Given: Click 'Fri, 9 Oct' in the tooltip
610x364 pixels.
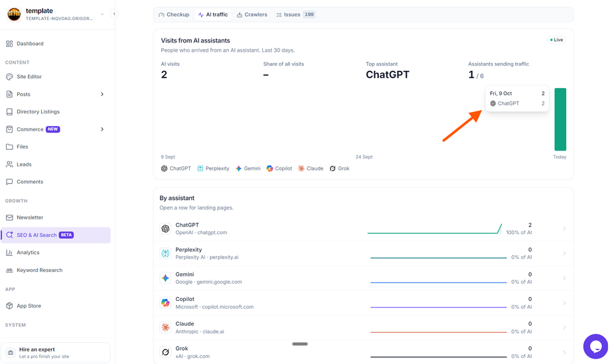Looking at the screenshot, I should point(500,93).
